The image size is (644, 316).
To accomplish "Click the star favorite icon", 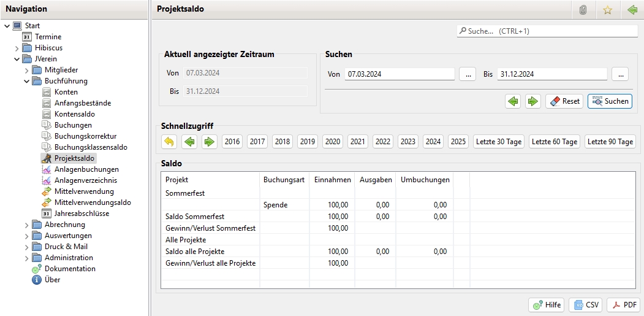I will tap(607, 10).
